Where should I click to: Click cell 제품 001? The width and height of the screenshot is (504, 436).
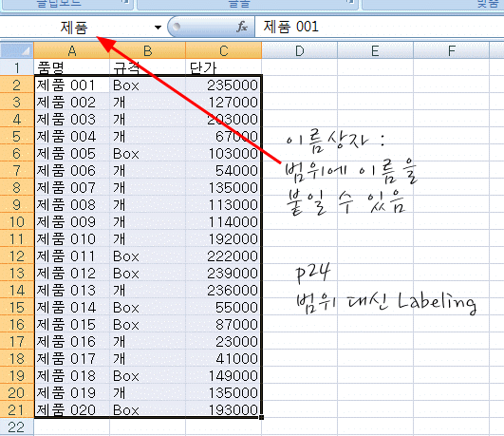tap(72, 85)
